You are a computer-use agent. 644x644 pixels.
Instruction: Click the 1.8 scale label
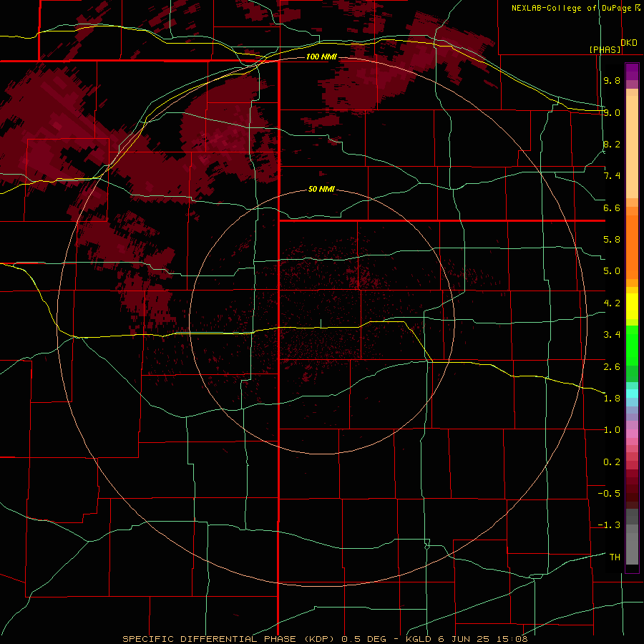point(612,399)
